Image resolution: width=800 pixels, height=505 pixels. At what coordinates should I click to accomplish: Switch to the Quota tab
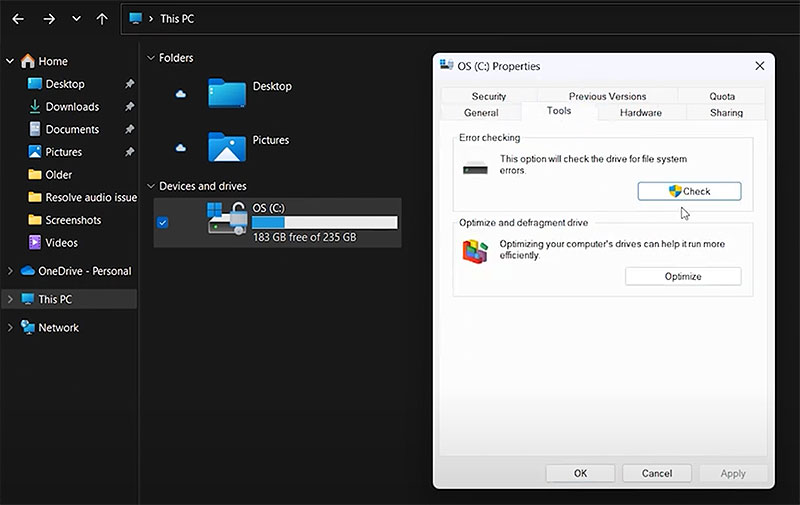click(x=722, y=96)
